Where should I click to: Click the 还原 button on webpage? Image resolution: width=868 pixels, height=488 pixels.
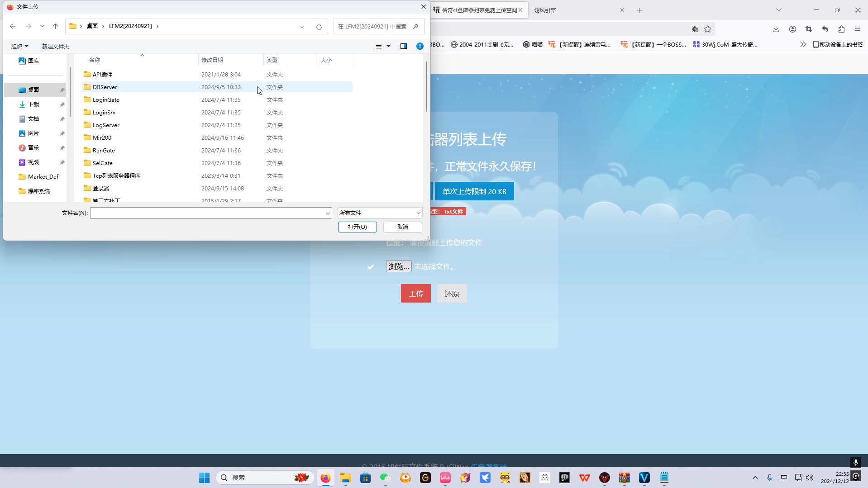click(452, 294)
